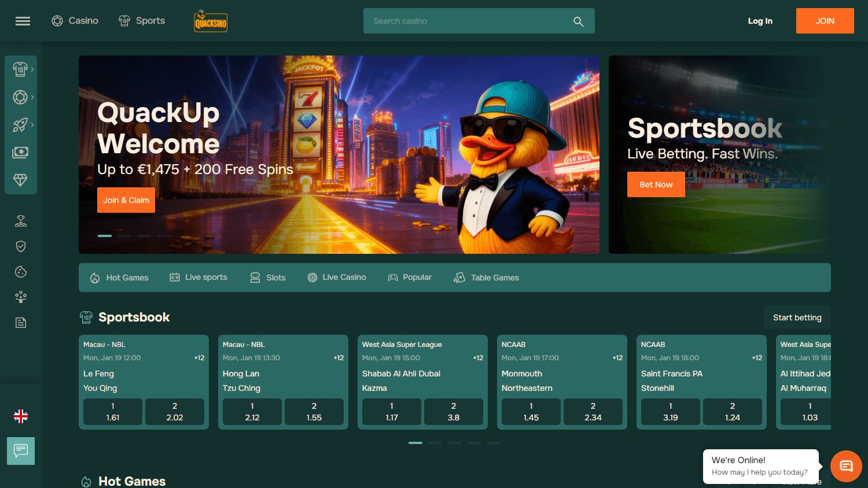
Task: Open the hamburger menu at the top left
Action: [23, 21]
